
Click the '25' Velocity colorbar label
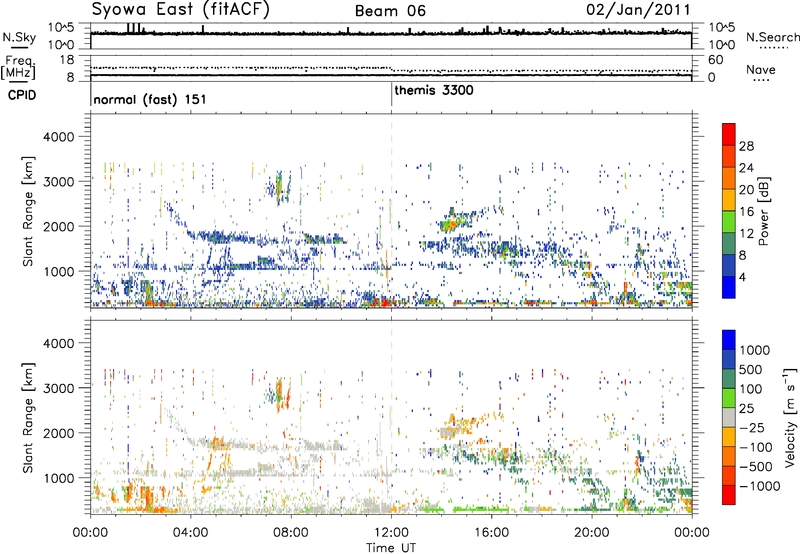coord(747,408)
